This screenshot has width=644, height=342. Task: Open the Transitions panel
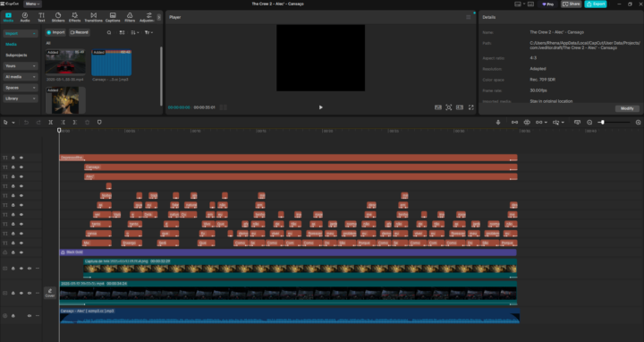93,17
